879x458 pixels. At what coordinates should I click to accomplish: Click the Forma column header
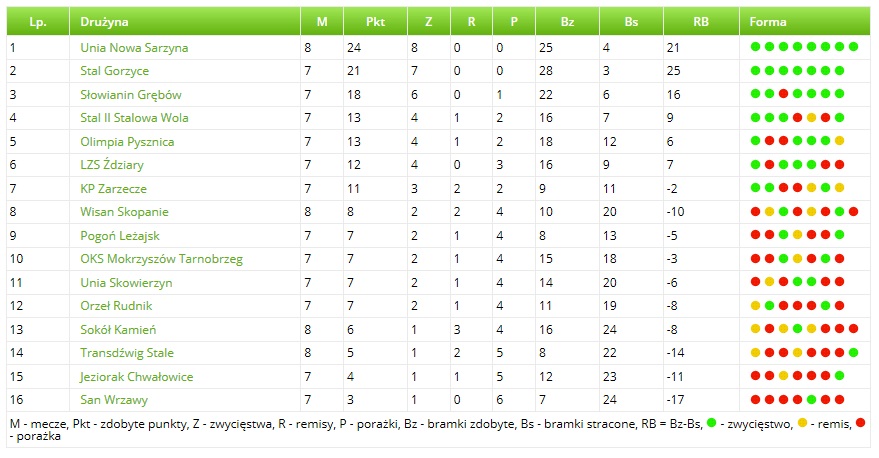(x=767, y=21)
